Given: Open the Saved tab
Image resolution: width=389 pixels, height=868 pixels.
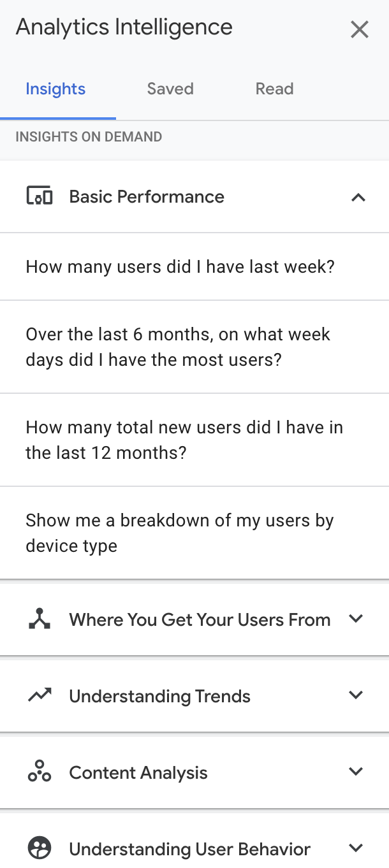Looking at the screenshot, I should point(170,89).
